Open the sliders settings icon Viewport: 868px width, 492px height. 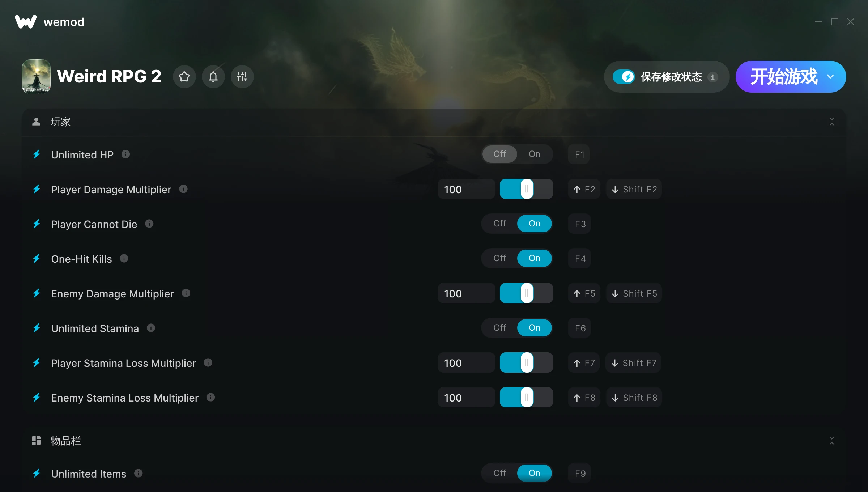(242, 77)
